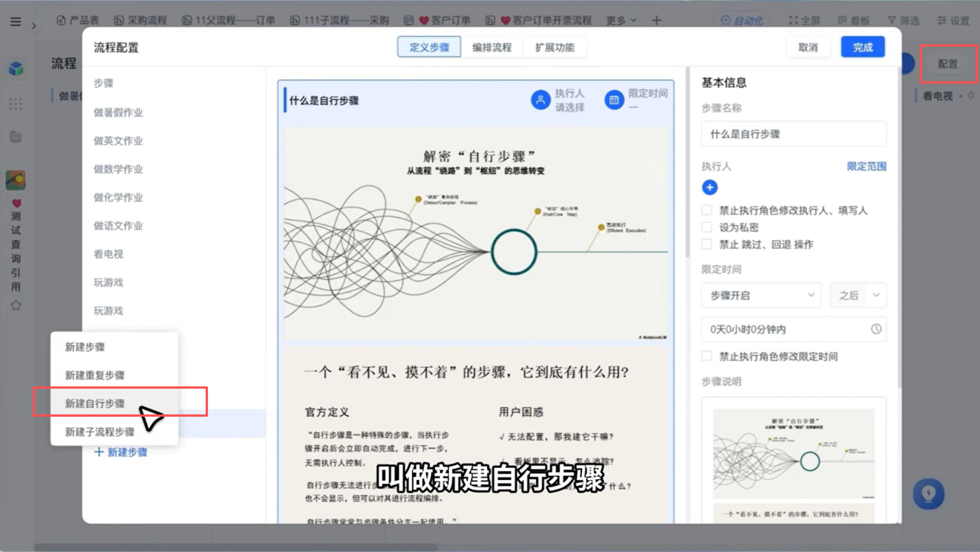Open the 111子流程——采购 tab
The height and width of the screenshot is (552, 980).
339,20
